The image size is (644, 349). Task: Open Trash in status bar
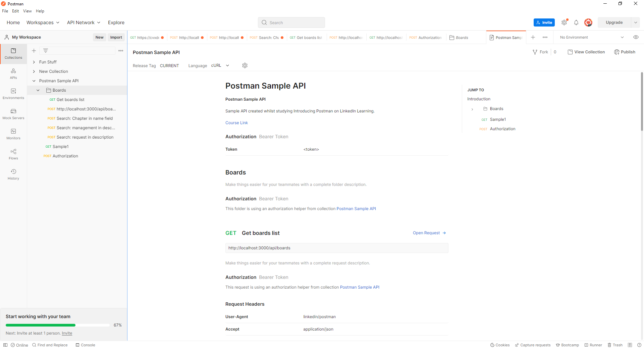click(615, 345)
